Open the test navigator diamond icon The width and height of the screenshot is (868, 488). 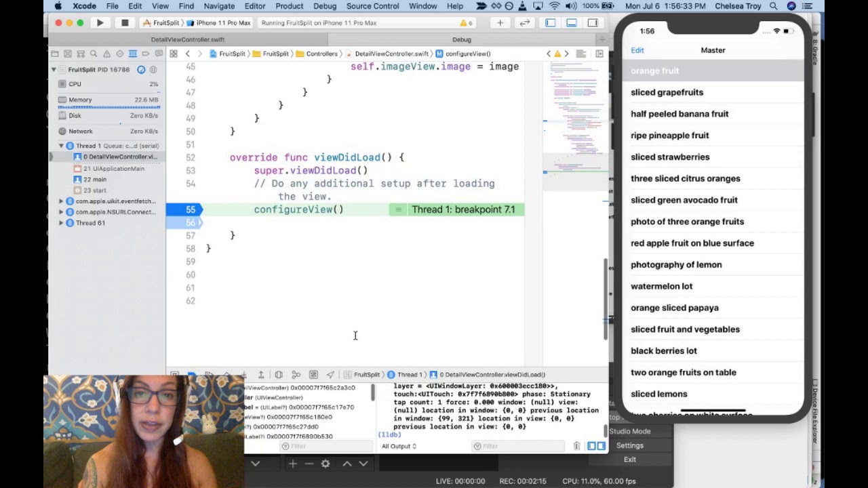coord(119,54)
